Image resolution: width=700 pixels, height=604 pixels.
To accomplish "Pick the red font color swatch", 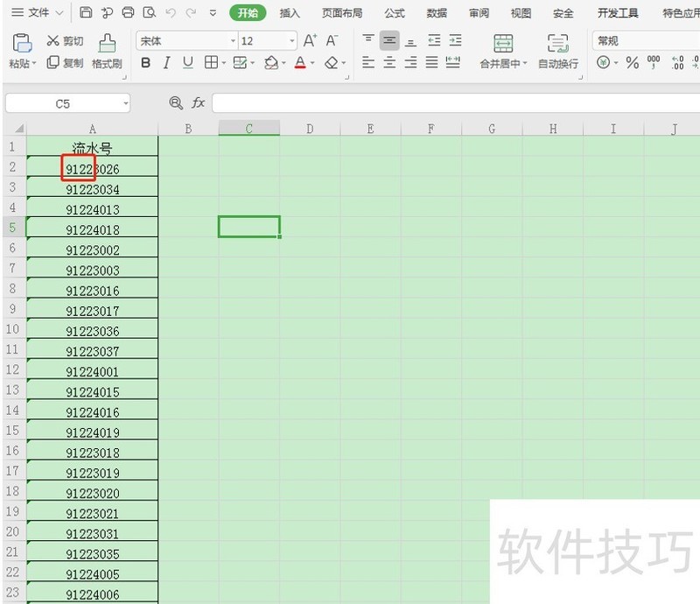I will tap(299, 63).
